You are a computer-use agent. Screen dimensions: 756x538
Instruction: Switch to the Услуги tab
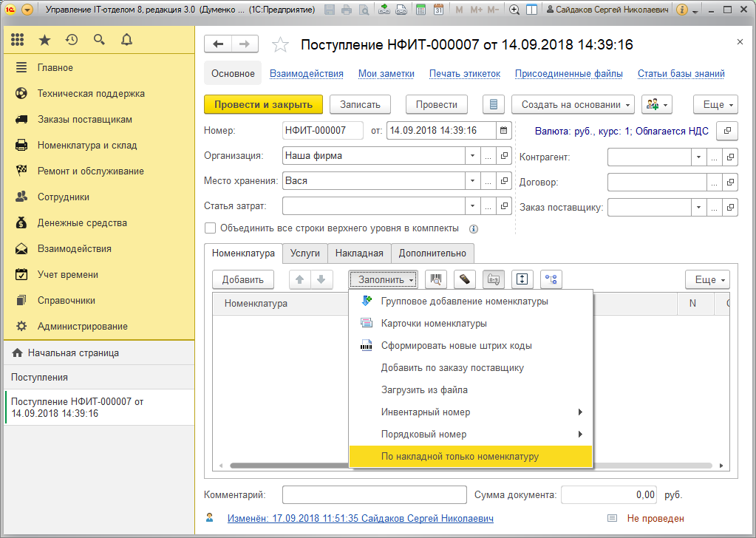tap(304, 253)
